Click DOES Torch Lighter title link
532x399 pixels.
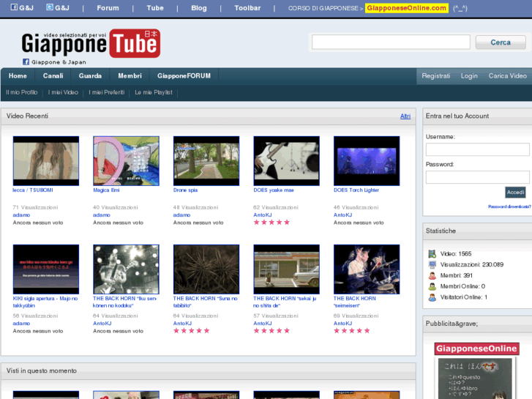tap(356, 190)
